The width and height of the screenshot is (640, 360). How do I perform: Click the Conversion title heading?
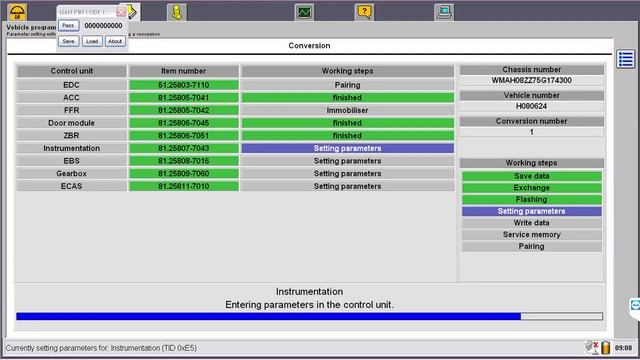tap(309, 46)
